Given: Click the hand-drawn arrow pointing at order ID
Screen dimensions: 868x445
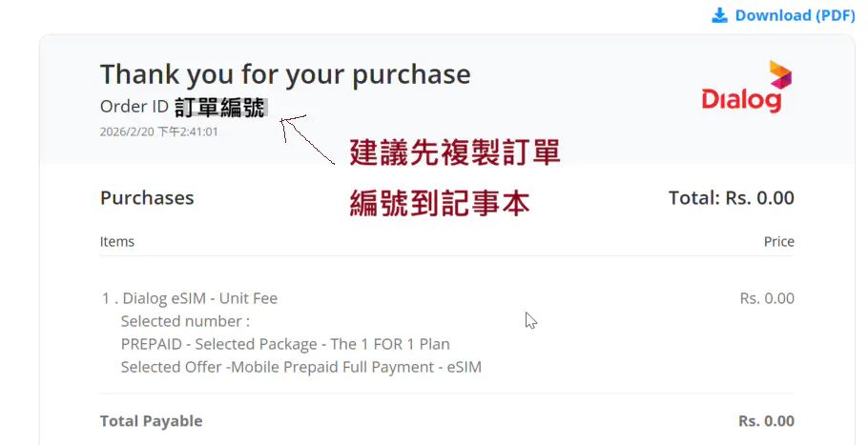Looking at the screenshot, I should (x=308, y=139).
